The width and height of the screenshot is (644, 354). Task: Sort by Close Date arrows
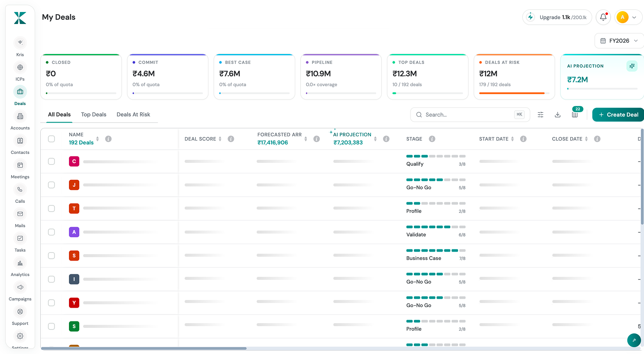click(x=587, y=139)
